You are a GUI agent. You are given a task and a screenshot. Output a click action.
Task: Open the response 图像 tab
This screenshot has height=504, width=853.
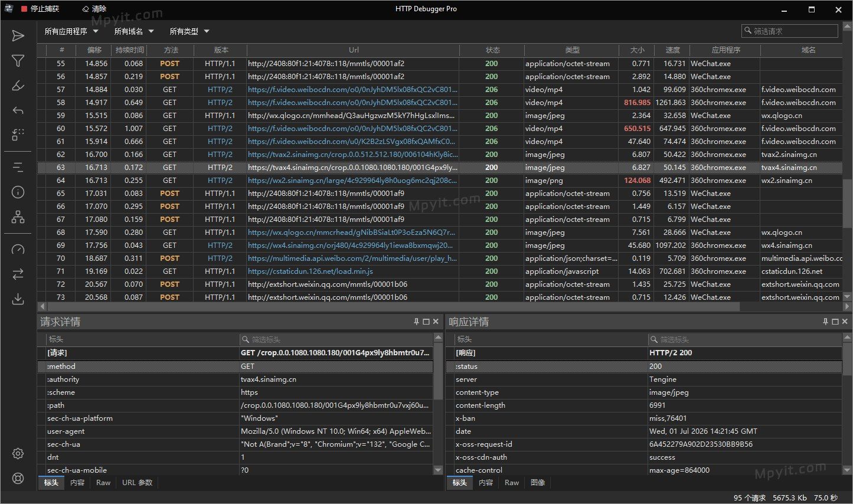(538, 483)
